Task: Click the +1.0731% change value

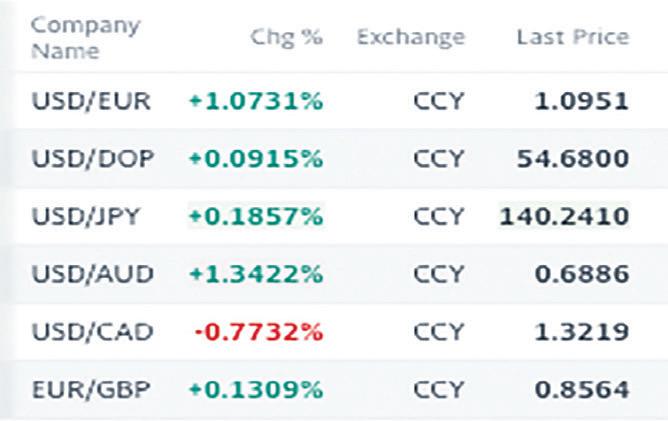Action: pos(255,101)
